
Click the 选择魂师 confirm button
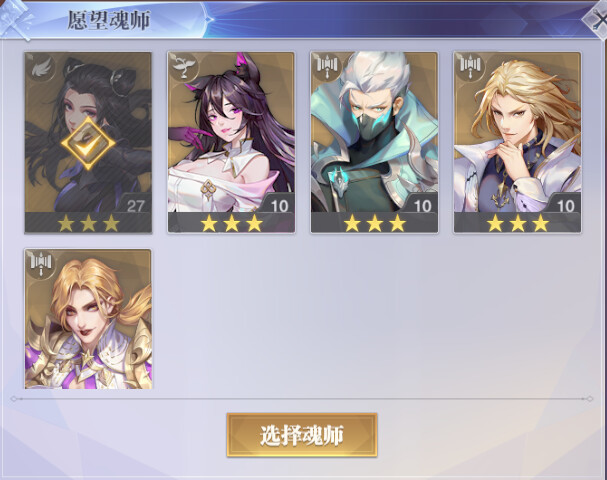tap(302, 435)
